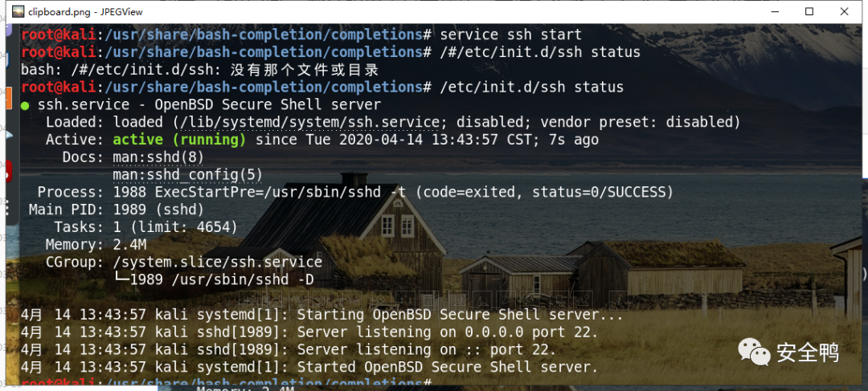Close the clipboard.png JPEGView window

click(845, 11)
